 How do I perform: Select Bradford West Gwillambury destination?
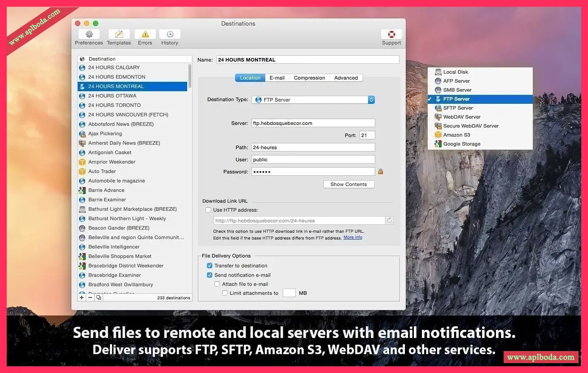coord(132,284)
